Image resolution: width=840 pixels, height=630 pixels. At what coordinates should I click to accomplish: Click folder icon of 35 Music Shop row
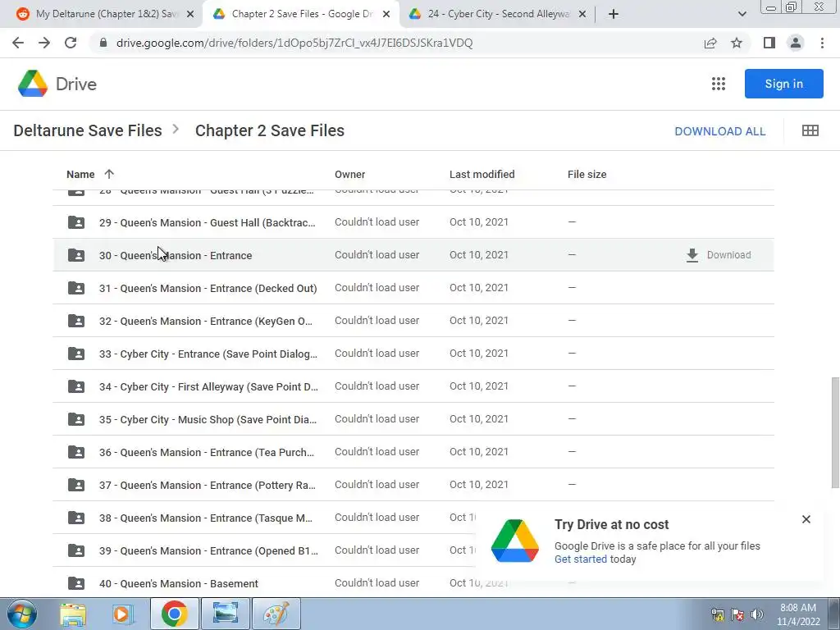coord(76,419)
